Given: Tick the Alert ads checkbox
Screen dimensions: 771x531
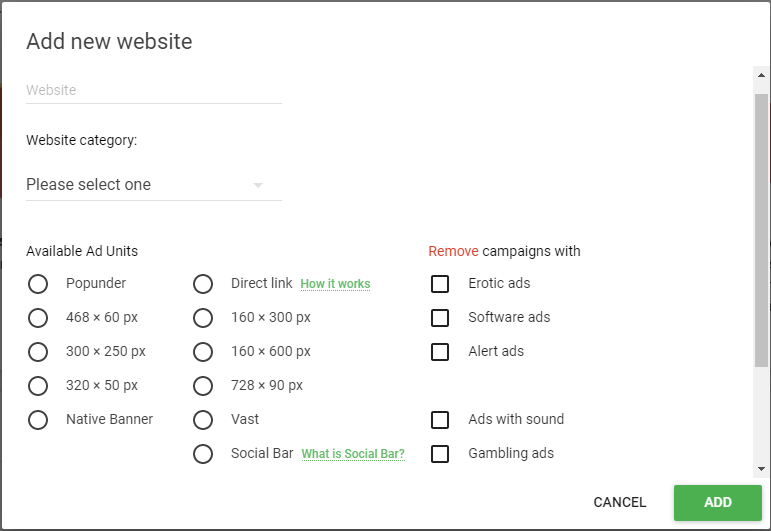Looking at the screenshot, I should click(x=440, y=352).
